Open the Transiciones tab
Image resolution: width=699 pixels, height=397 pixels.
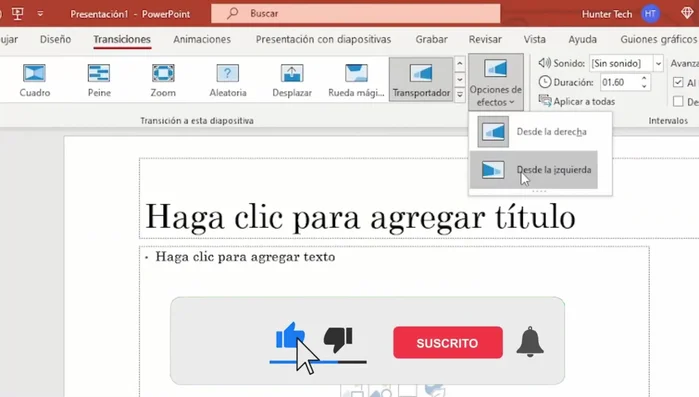pos(122,39)
